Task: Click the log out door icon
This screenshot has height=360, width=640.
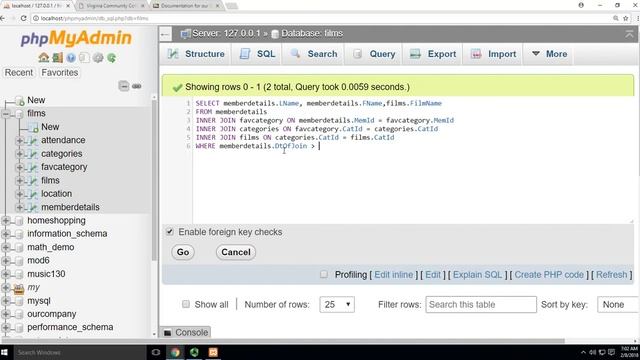Action: pyautogui.click(x=57, y=58)
